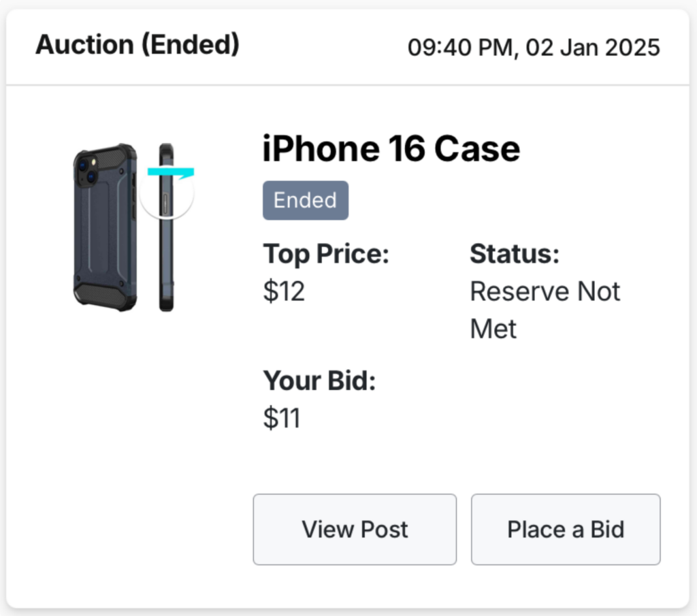Click the side profile view of the case
The width and height of the screenshot is (697, 616).
point(166,227)
